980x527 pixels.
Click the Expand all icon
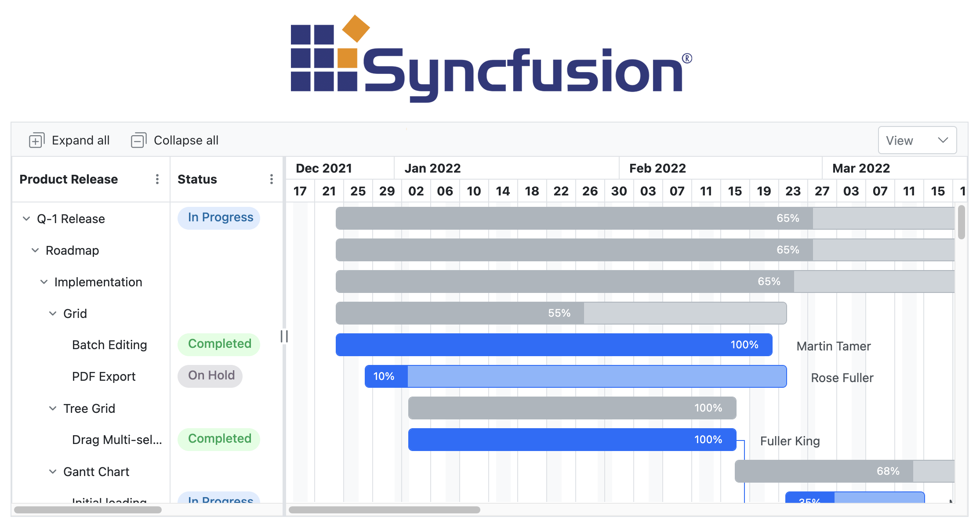point(36,140)
